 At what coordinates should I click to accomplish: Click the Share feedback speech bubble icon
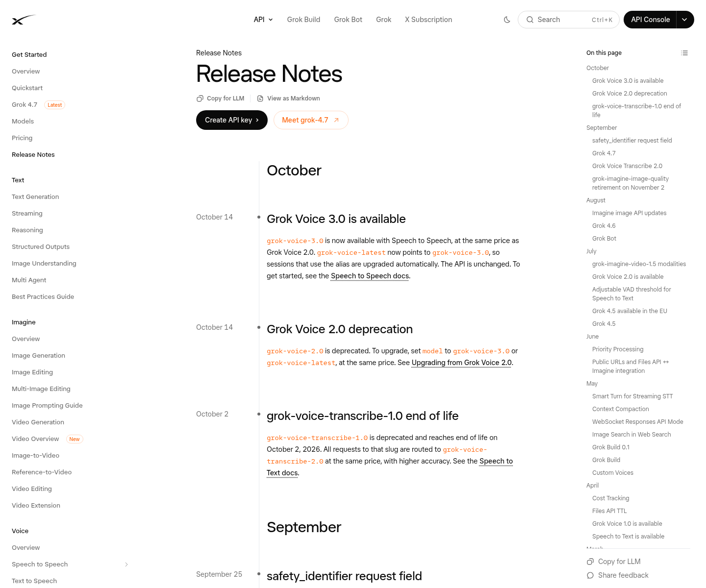590,575
